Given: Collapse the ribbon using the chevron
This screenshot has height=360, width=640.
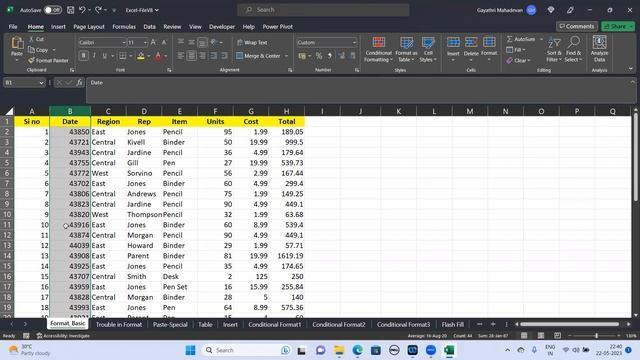Looking at the screenshot, I should coord(631,69).
